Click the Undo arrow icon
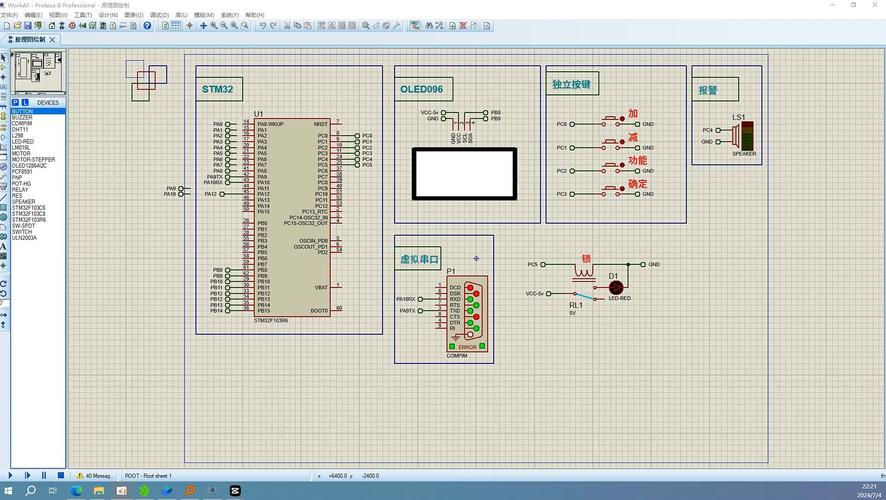 (x=263, y=25)
